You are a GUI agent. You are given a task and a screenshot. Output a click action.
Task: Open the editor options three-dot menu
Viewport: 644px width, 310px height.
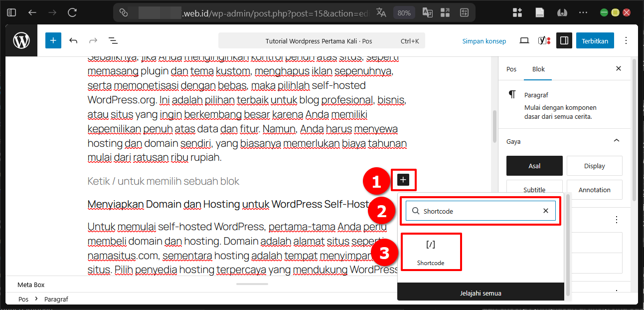click(626, 40)
